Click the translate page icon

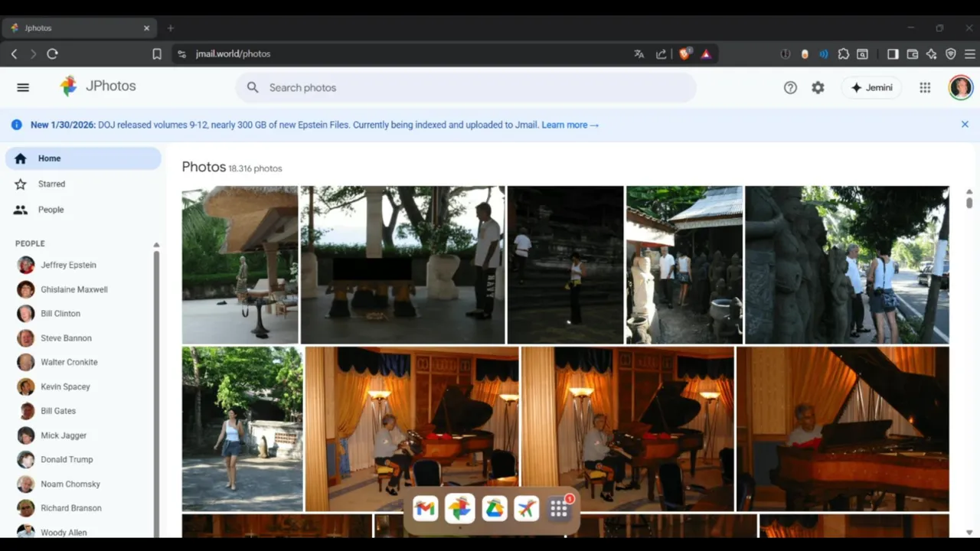639,54
